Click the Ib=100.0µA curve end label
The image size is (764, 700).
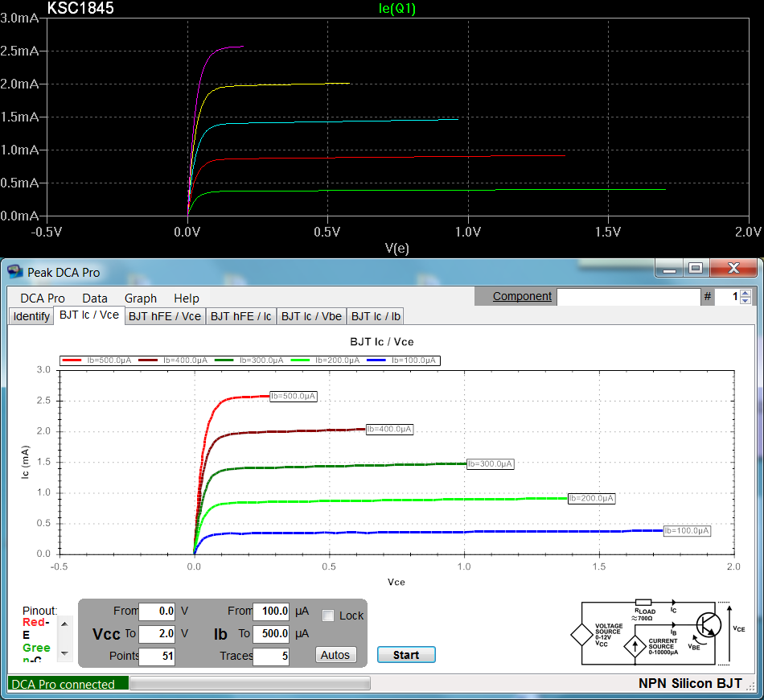[687, 530]
